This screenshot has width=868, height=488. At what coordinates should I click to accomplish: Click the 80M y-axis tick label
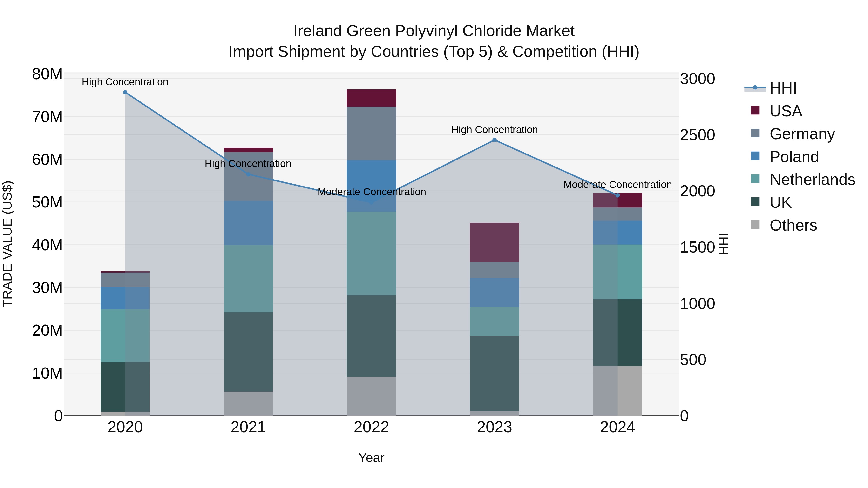click(x=47, y=74)
